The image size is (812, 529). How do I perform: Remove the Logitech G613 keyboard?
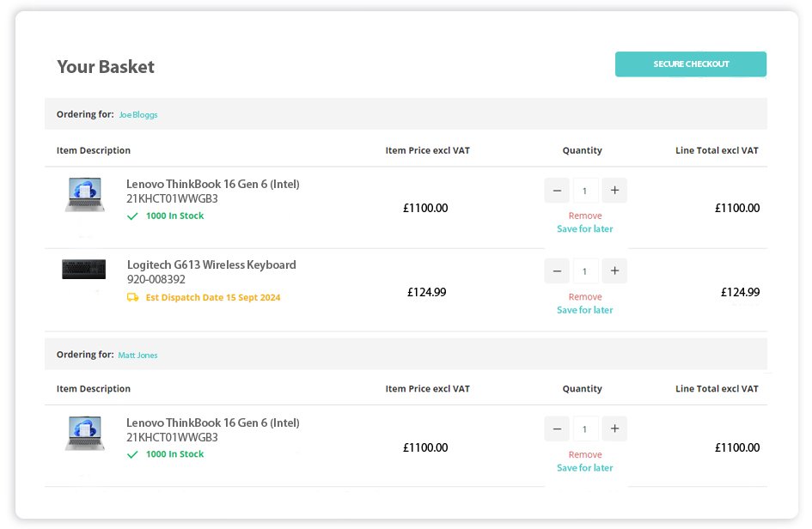(x=585, y=297)
